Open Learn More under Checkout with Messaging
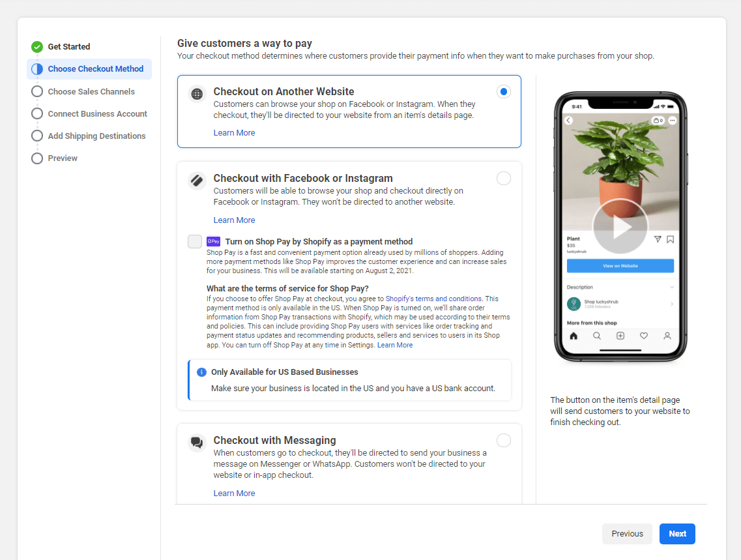 pyautogui.click(x=234, y=494)
